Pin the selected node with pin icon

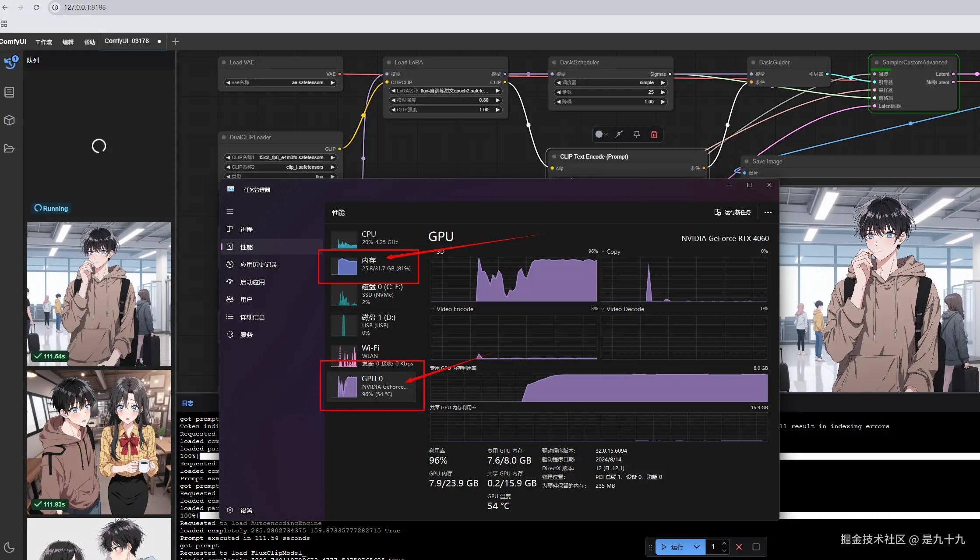click(637, 135)
